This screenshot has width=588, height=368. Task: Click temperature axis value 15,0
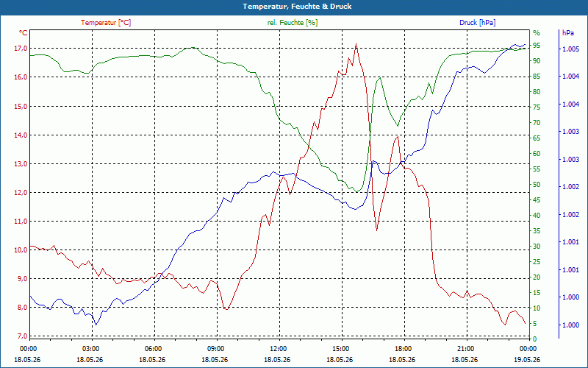tap(21, 106)
